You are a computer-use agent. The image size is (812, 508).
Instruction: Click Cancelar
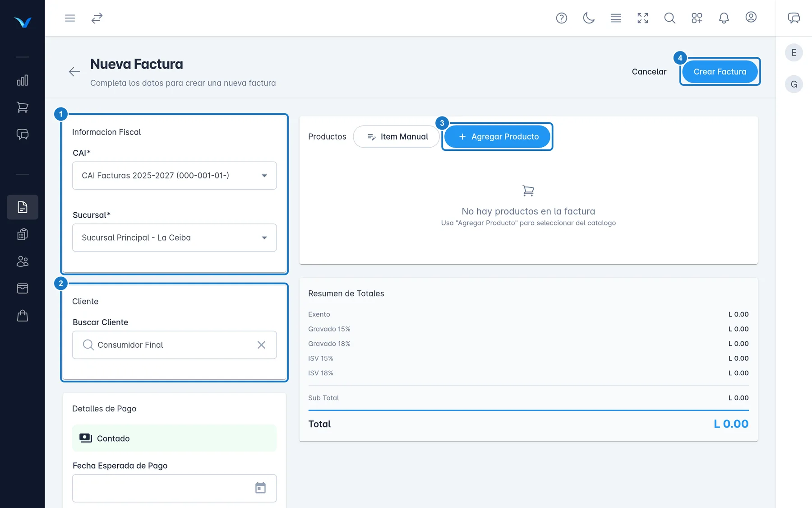pyautogui.click(x=649, y=72)
